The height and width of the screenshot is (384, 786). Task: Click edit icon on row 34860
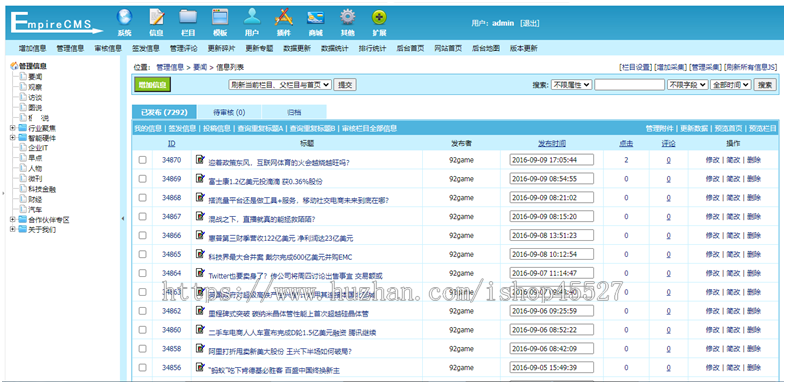tap(200, 330)
